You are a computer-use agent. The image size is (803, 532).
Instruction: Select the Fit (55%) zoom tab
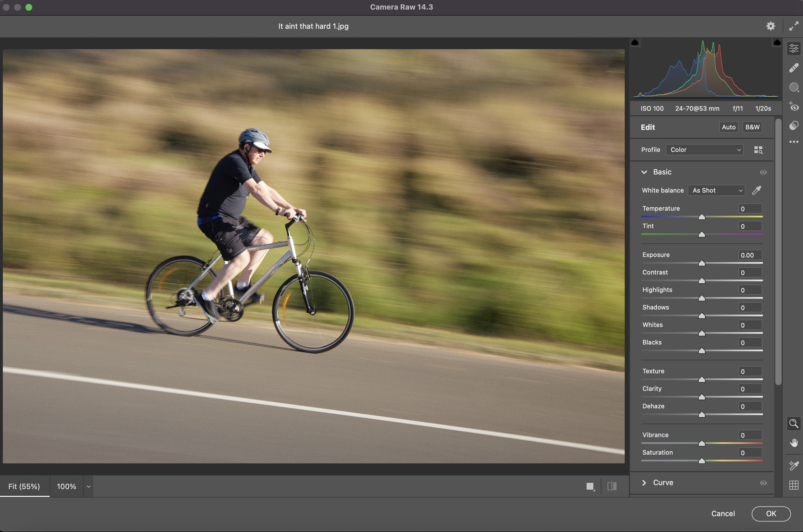coord(24,487)
